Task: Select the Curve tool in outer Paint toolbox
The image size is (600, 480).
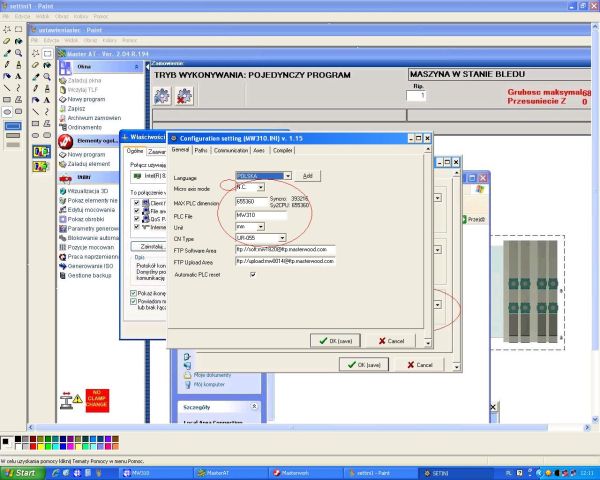Action: pos(18,88)
